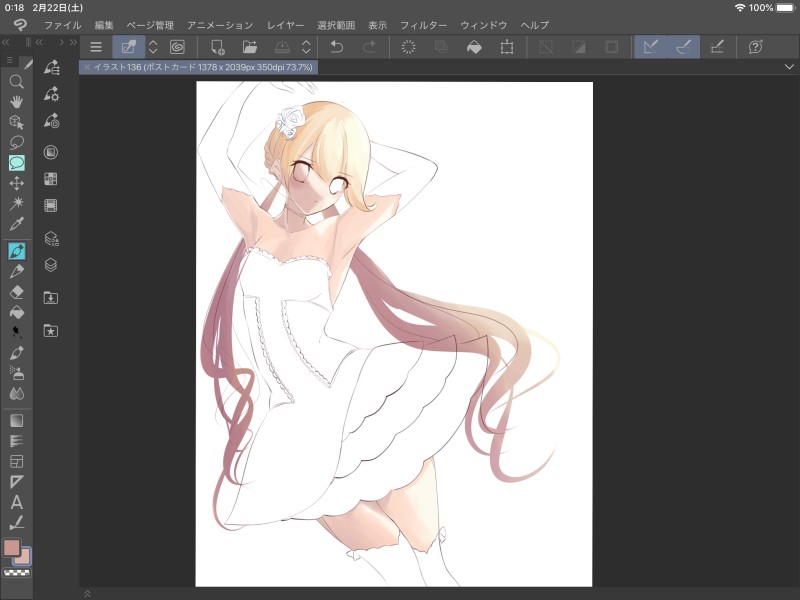Click the Scale/Rotate transform button
The height and width of the screenshot is (600, 800).
(507, 47)
